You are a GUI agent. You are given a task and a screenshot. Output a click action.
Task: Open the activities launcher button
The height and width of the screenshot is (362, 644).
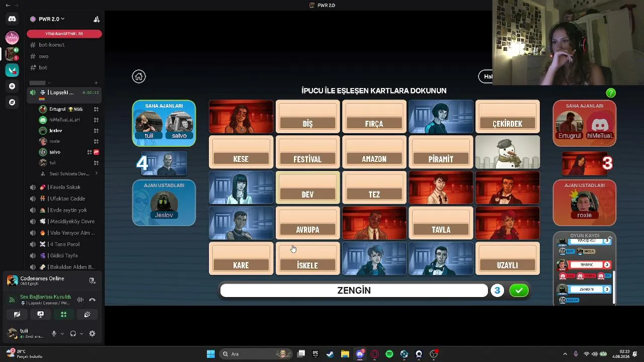coord(63,314)
